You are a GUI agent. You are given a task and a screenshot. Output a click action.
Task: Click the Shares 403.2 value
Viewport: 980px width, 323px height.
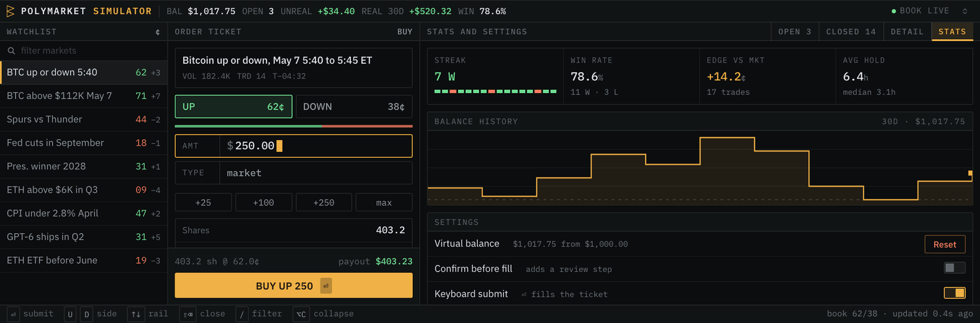(x=390, y=230)
